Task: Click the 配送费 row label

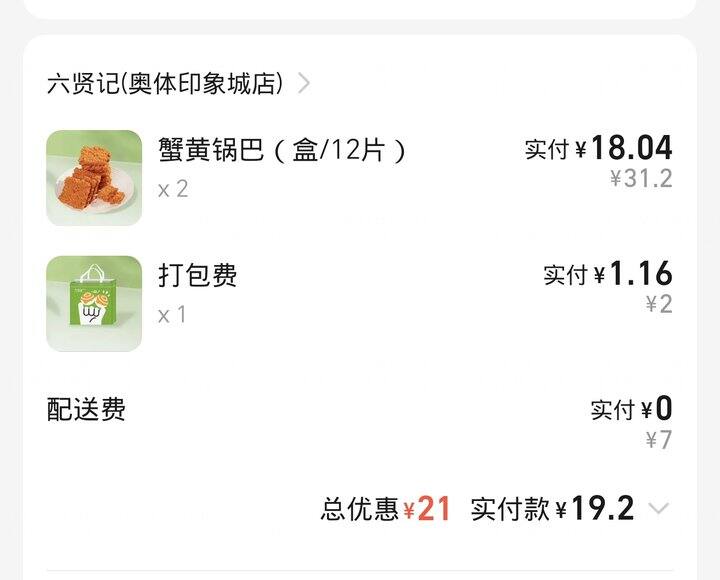Action: point(86,409)
